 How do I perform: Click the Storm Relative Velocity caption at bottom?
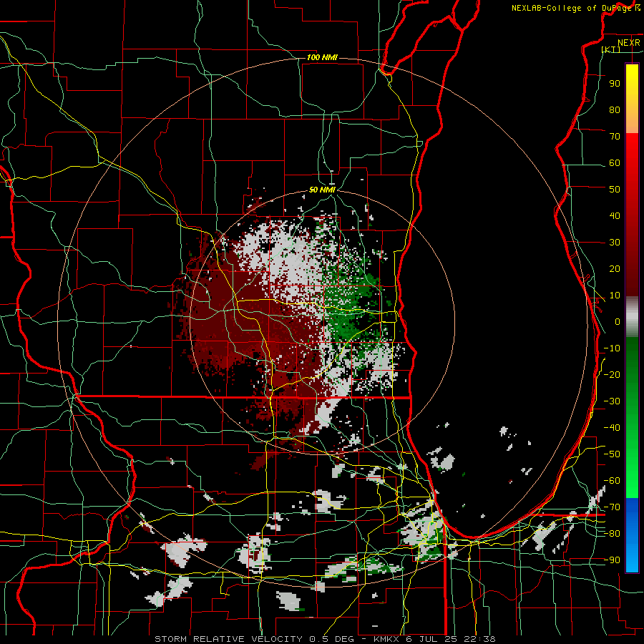coord(325,639)
